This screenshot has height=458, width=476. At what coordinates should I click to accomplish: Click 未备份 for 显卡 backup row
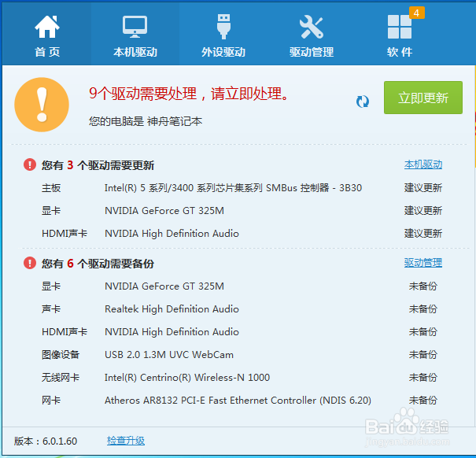pyautogui.click(x=422, y=286)
